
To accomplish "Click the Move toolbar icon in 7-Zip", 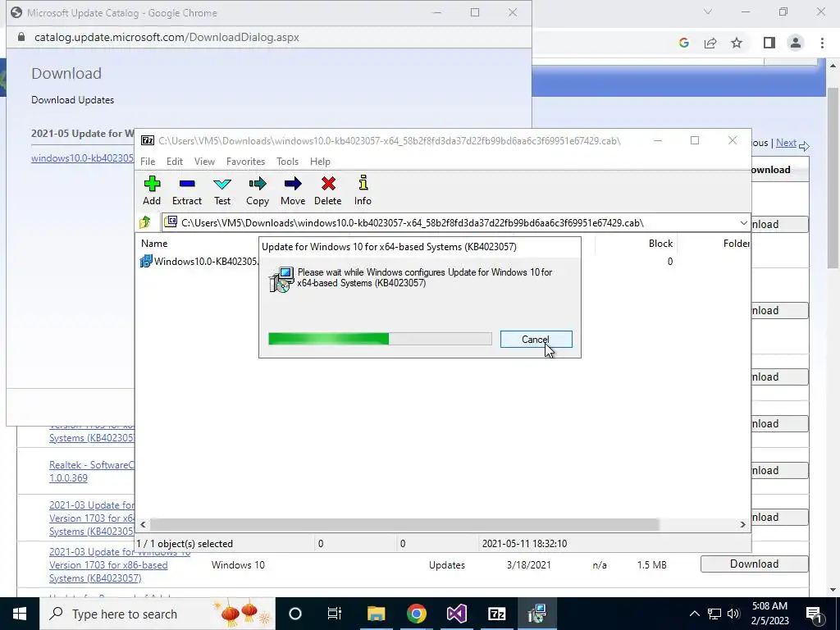I will (x=293, y=190).
